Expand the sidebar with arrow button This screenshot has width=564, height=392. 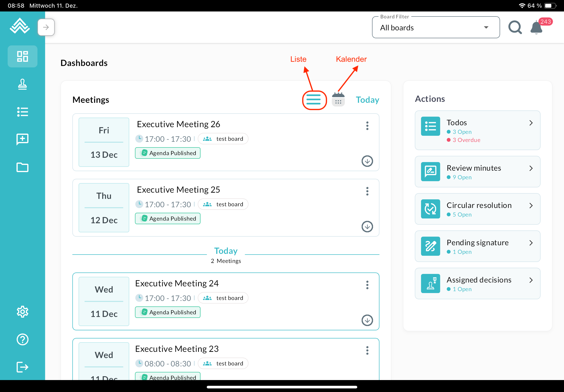point(46,27)
